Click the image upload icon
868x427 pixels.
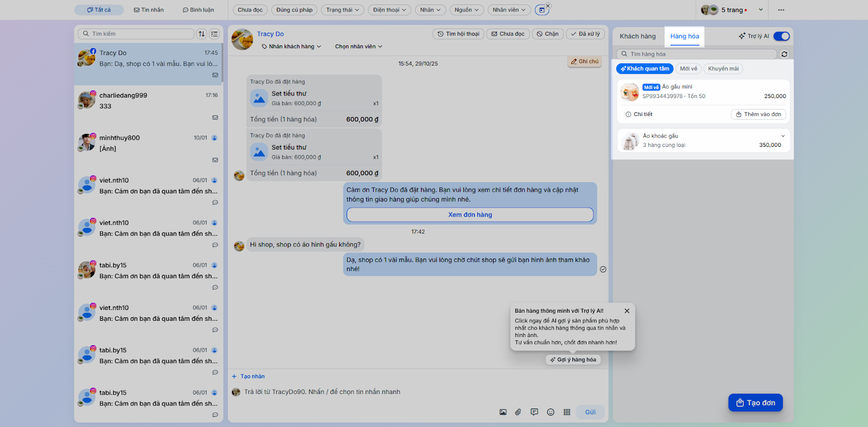[503, 412]
